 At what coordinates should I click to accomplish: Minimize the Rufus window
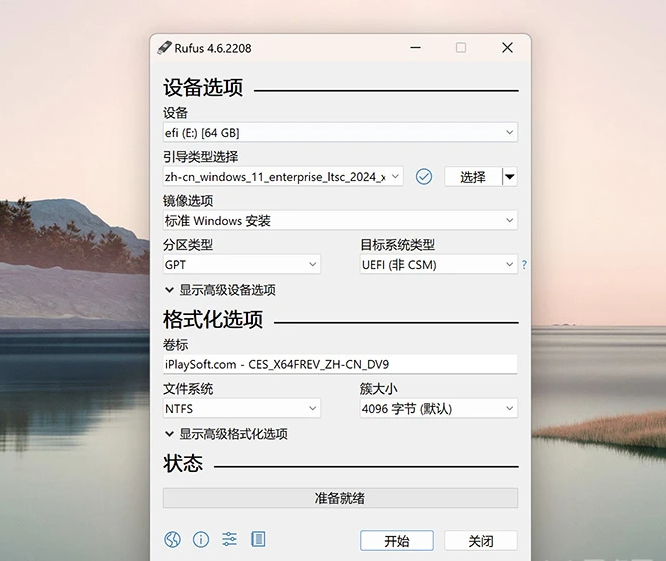pyautogui.click(x=415, y=48)
